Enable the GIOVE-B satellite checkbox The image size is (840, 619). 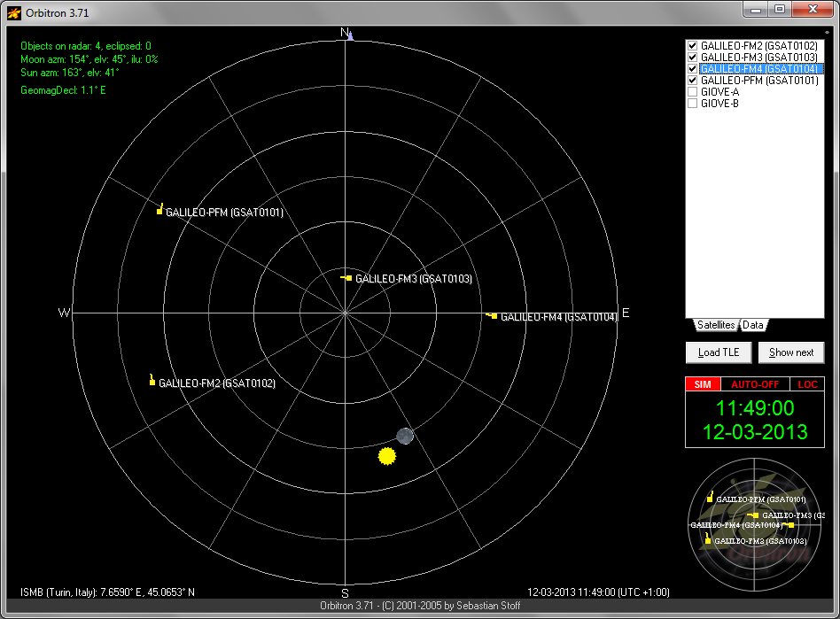coord(693,103)
